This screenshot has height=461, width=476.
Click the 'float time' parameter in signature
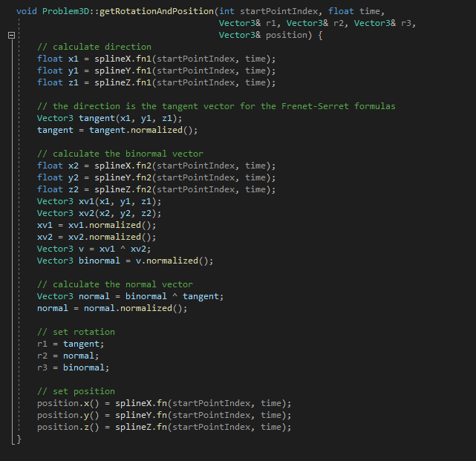click(354, 12)
